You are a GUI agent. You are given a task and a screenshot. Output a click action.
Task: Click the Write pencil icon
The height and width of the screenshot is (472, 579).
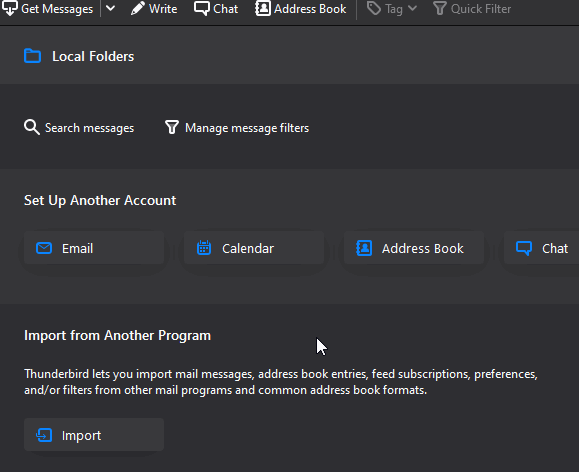[137, 8]
